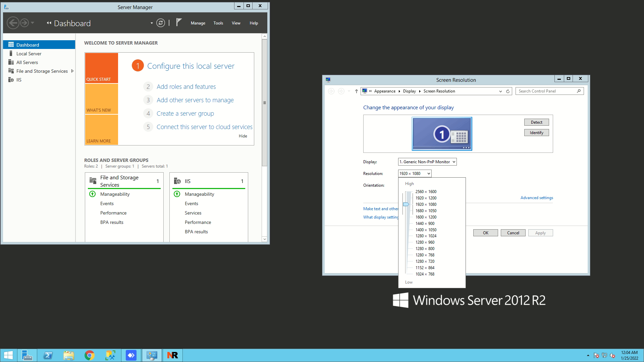Open the Help menu in Server Manager
644x362 pixels.
tap(254, 23)
